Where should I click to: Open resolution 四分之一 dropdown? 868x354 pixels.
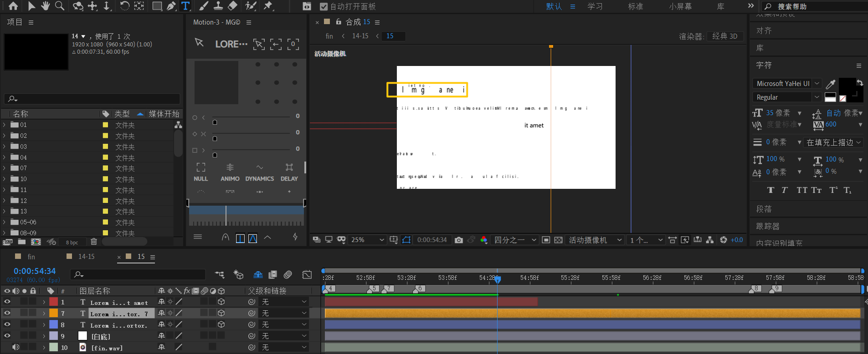pyautogui.click(x=515, y=240)
